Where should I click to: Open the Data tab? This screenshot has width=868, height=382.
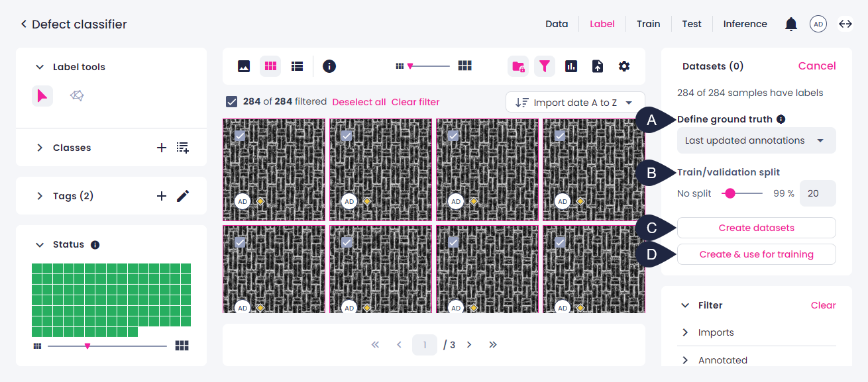pos(557,24)
